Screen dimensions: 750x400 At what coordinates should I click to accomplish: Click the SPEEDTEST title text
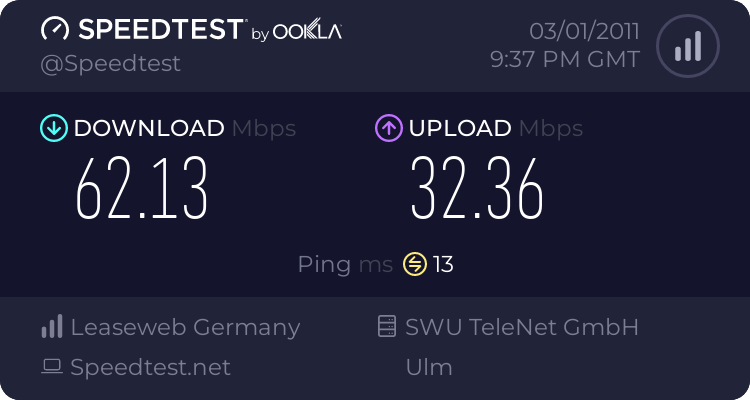(x=161, y=29)
